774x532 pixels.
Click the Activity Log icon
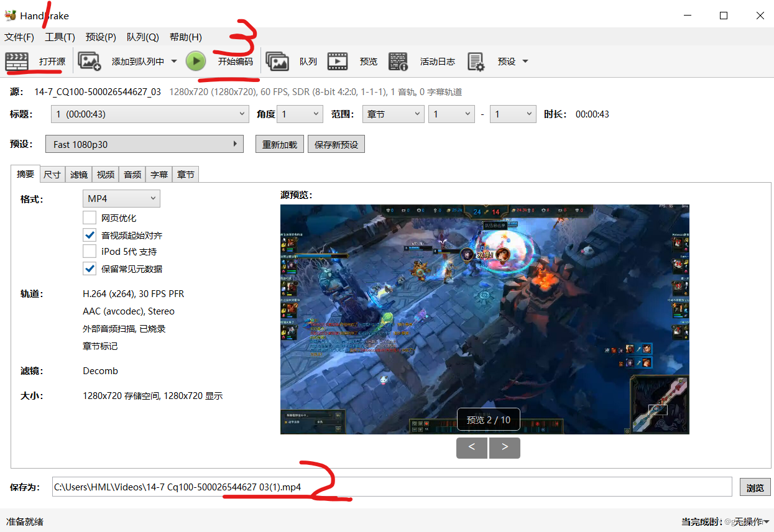[x=398, y=61]
